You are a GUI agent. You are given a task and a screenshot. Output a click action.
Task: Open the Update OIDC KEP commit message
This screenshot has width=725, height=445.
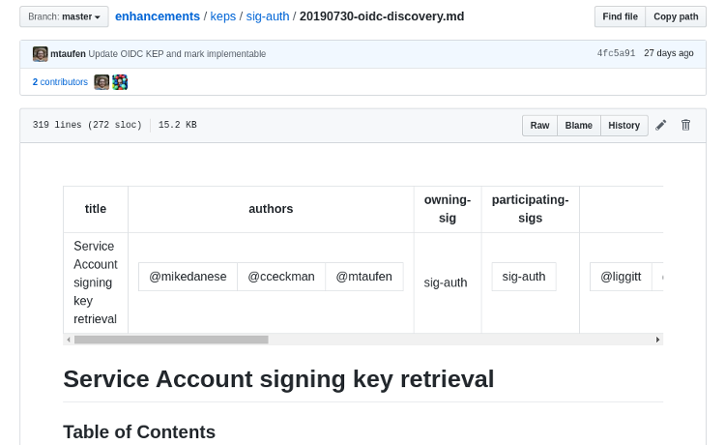(x=177, y=54)
